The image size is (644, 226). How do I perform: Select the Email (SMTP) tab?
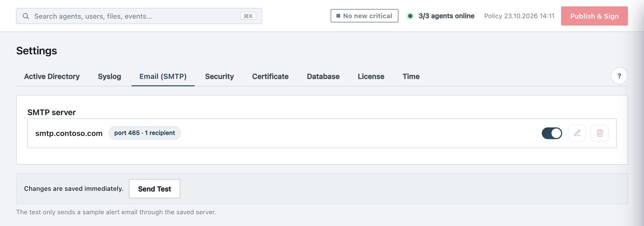(x=163, y=76)
